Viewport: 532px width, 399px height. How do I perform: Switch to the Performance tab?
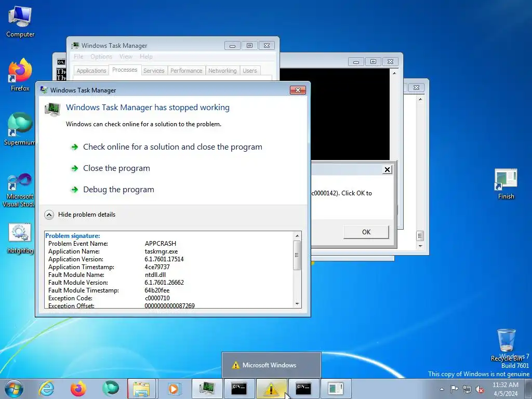[187, 71]
